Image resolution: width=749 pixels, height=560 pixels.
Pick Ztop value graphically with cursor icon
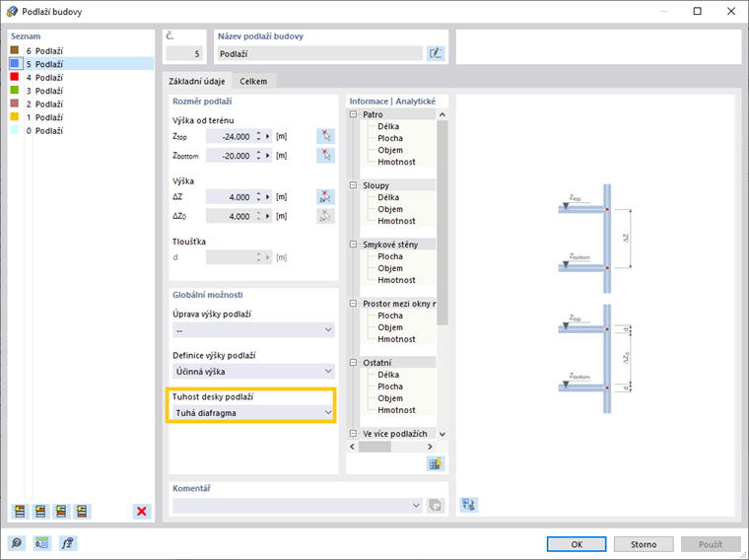tap(325, 136)
